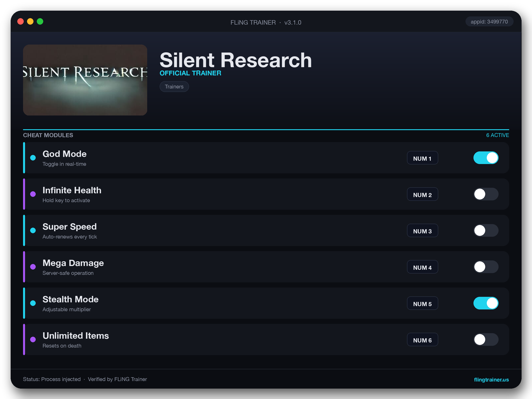The width and height of the screenshot is (532, 399).
Task: Click the God Mode title text
Action: point(65,154)
